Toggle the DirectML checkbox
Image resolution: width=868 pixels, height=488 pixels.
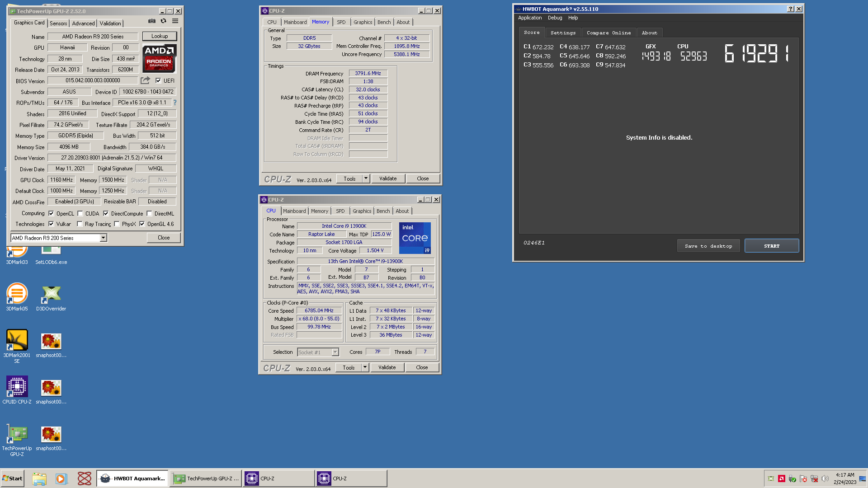[149, 214]
